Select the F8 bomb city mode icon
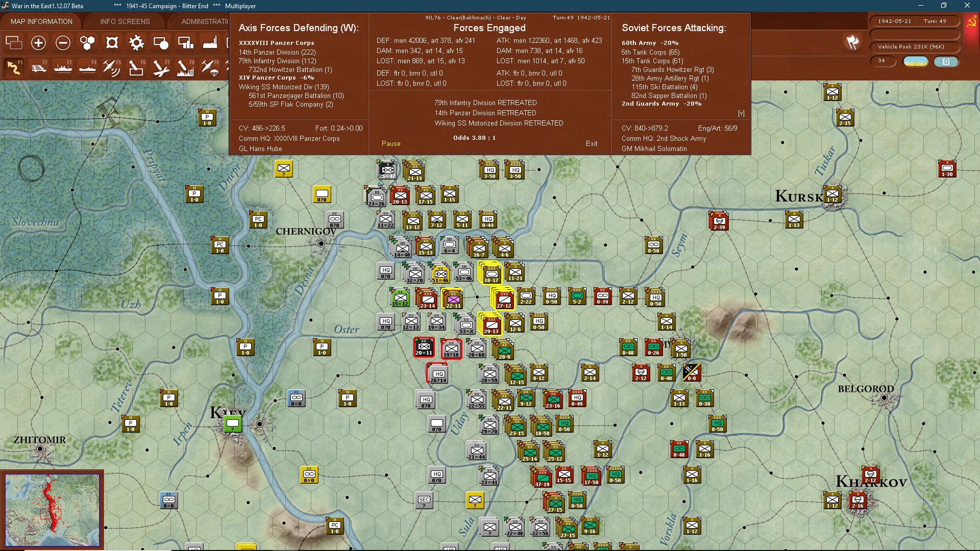 [x=185, y=67]
